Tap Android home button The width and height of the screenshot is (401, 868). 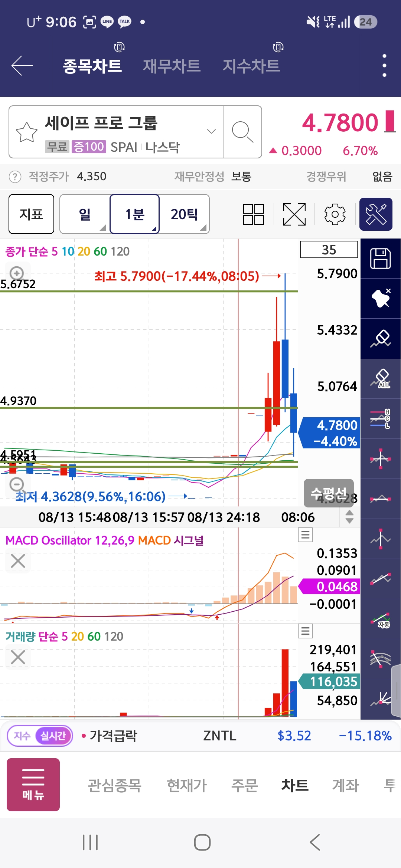(202, 842)
